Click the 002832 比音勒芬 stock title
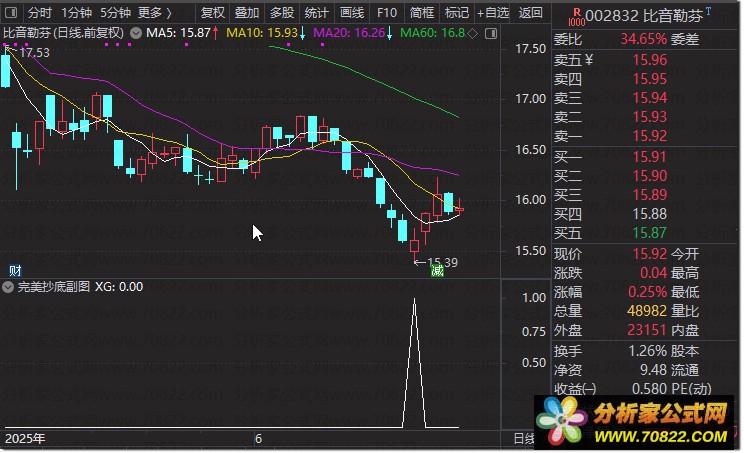 pyautogui.click(x=644, y=16)
